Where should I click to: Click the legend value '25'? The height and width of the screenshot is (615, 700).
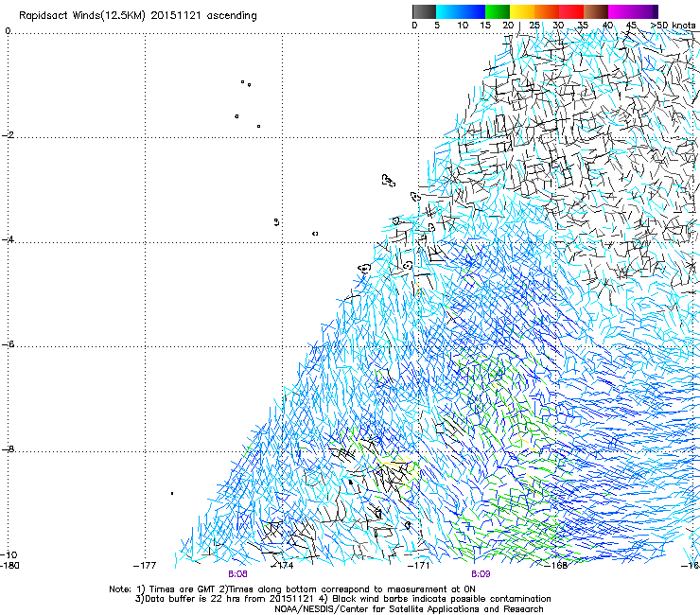coord(534,26)
